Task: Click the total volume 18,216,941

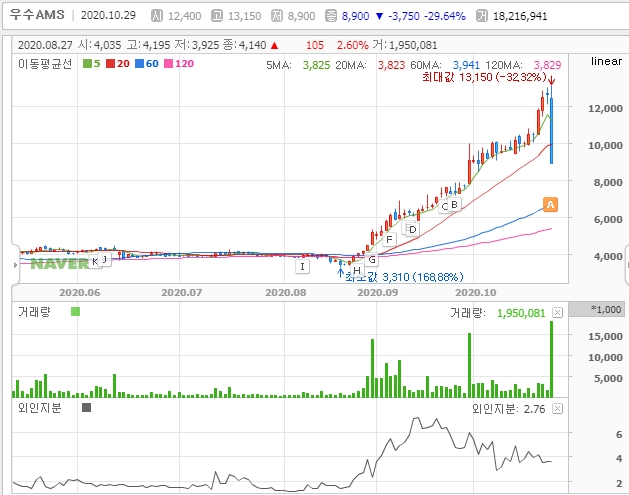Action: [x=520, y=16]
